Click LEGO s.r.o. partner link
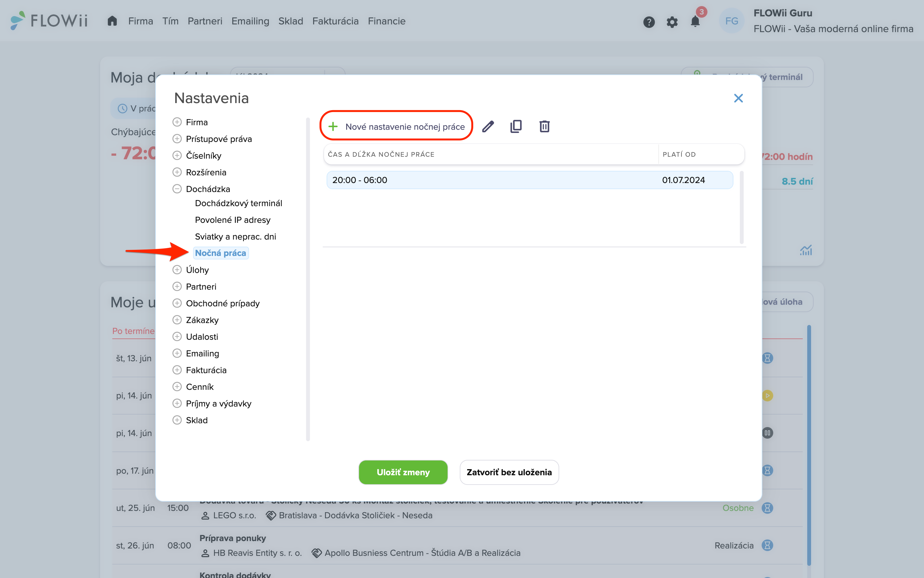The image size is (924, 578). click(x=234, y=515)
